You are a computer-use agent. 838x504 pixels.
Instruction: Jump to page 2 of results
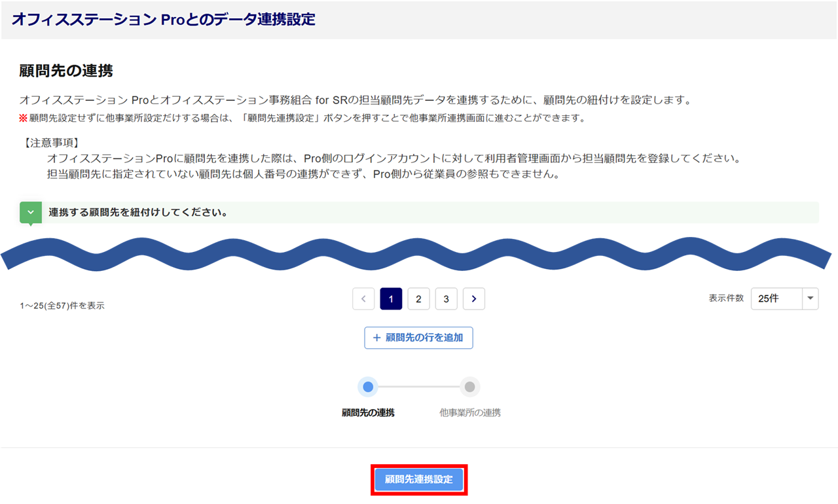pyautogui.click(x=418, y=299)
